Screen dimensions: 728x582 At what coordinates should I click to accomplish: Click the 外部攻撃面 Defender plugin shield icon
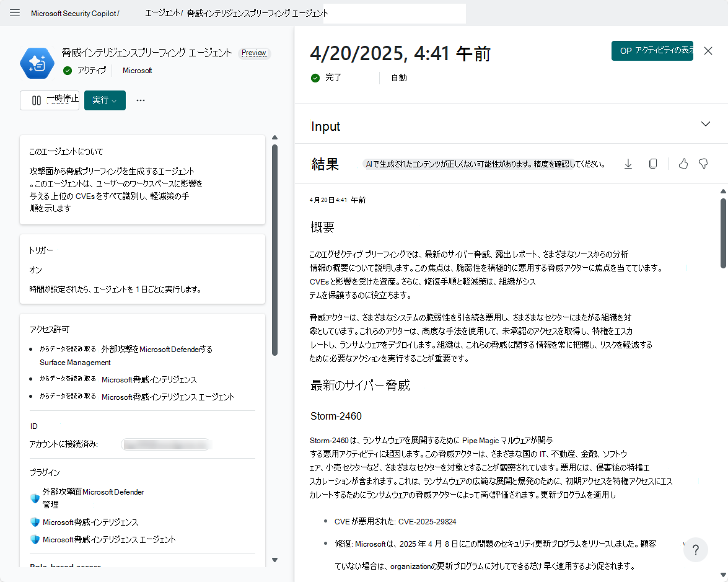click(35, 498)
